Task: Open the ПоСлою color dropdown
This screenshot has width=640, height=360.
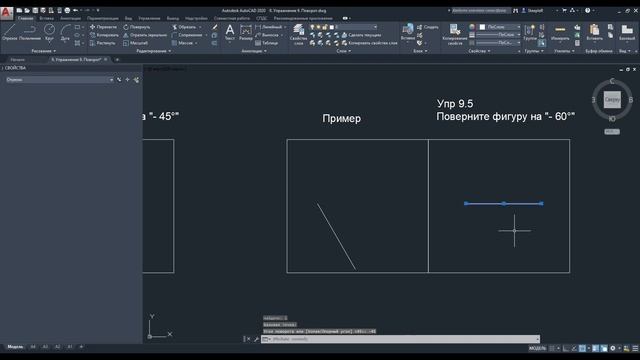Action: click(x=500, y=27)
